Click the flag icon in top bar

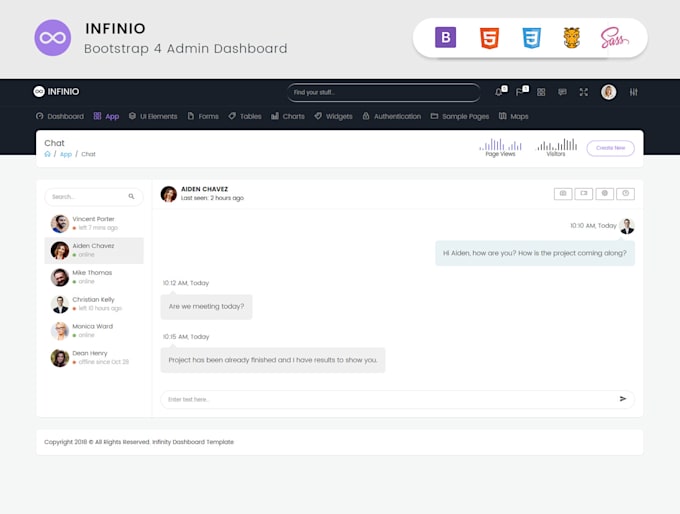coord(520,92)
